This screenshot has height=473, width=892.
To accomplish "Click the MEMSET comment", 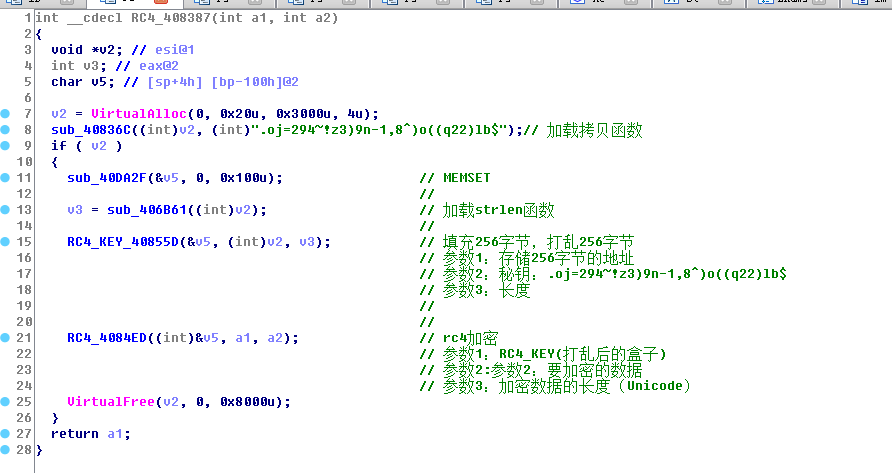I will click(x=466, y=178).
